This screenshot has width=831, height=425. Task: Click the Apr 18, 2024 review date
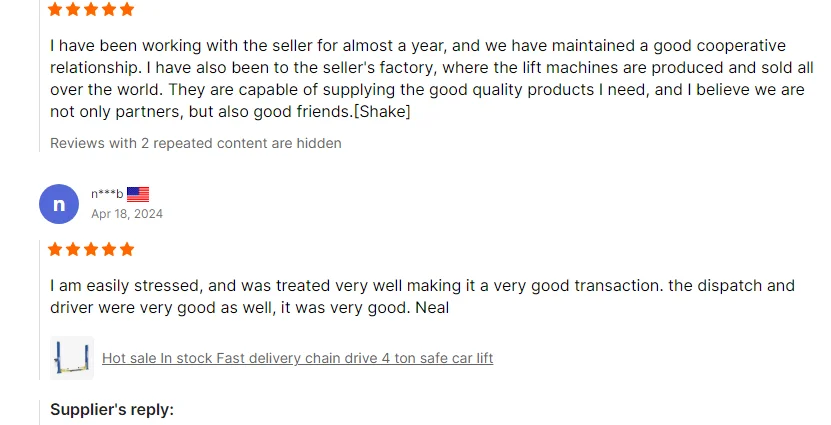[127, 213]
